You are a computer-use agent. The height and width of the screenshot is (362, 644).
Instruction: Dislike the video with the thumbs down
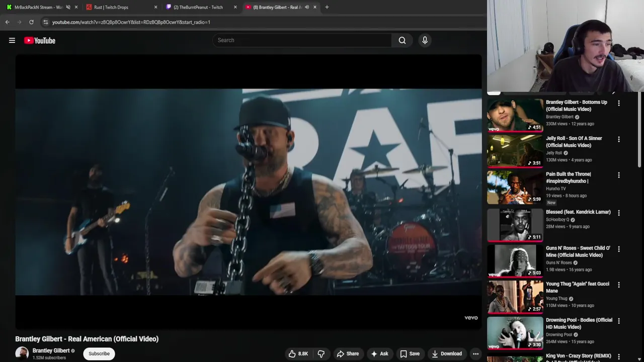(321, 353)
